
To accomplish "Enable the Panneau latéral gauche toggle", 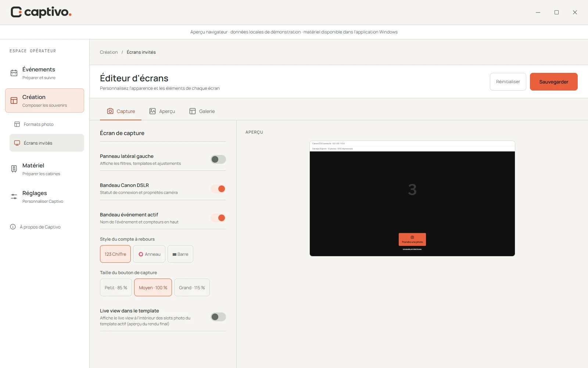I will click(x=218, y=159).
